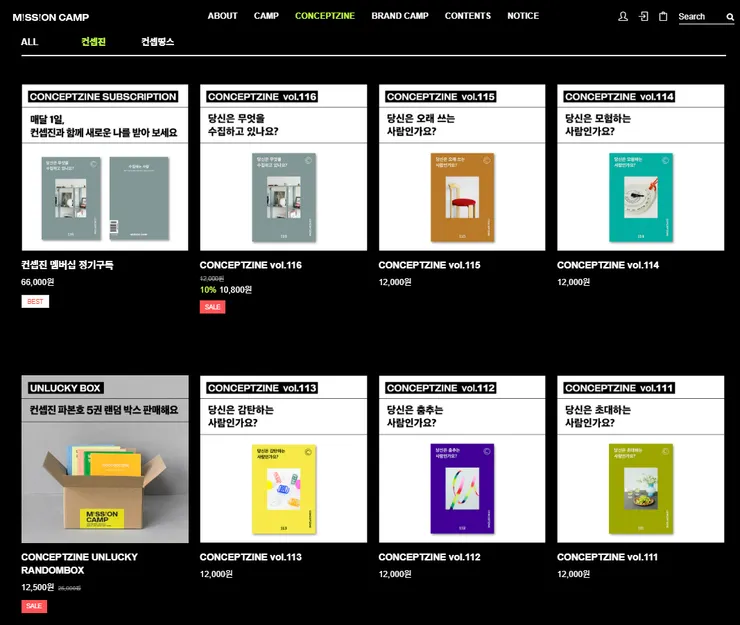
Task: Select the 컨셉띵스 category tab
Action: [x=158, y=42]
